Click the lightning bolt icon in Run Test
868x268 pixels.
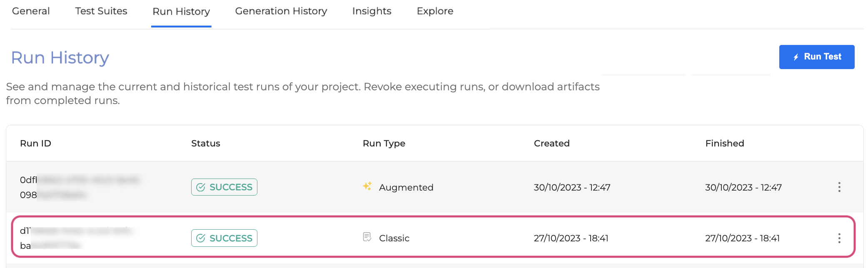pyautogui.click(x=796, y=57)
